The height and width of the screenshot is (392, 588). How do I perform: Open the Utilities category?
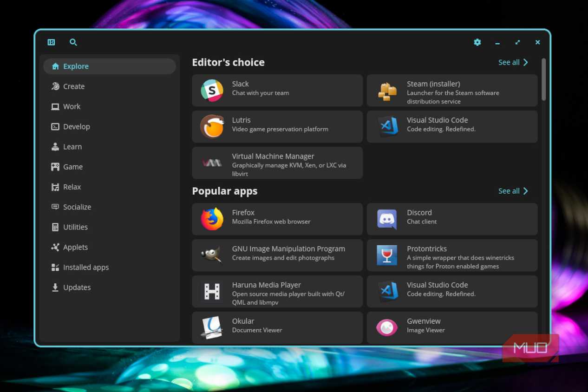click(110, 227)
